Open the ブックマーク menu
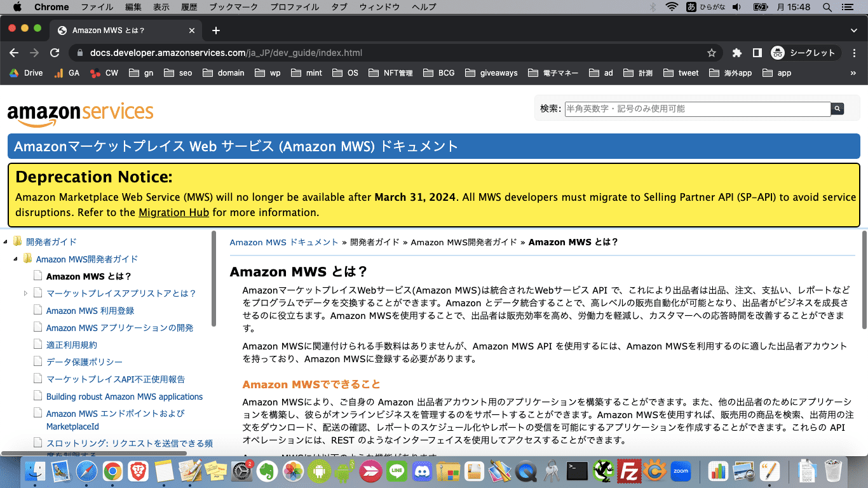The height and width of the screenshot is (488, 868). pyautogui.click(x=234, y=7)
